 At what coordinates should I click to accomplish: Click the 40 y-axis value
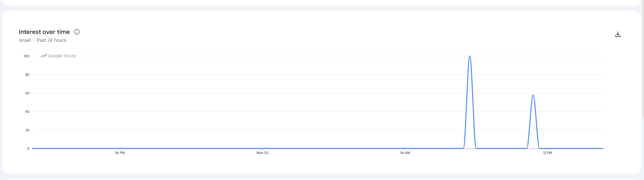[27, 112]
